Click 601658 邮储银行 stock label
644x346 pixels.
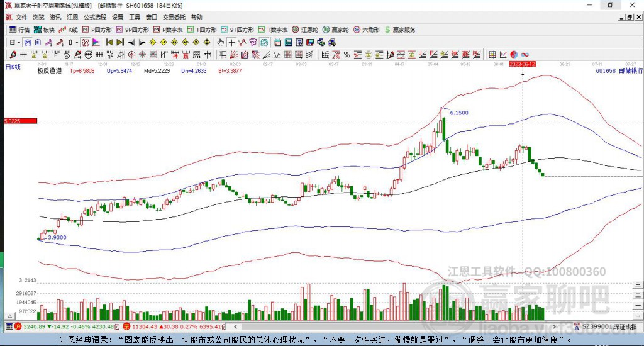[619, 70]
